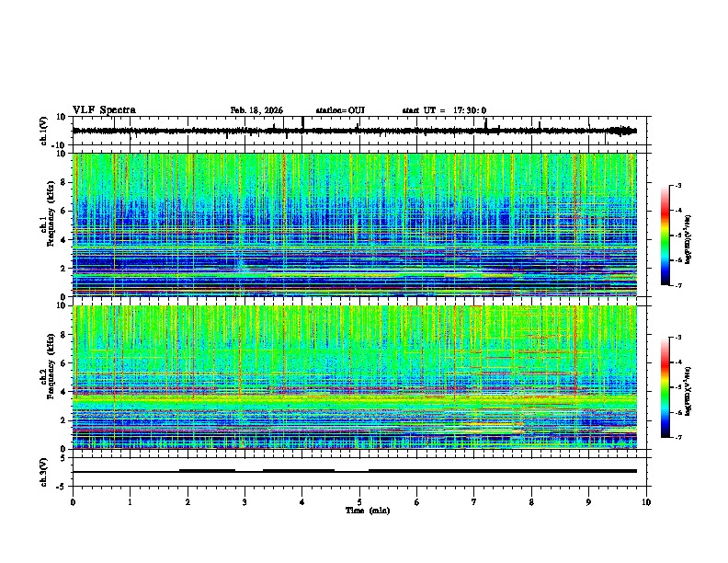This screenshot has width=728, height=563.
Task: Click the ch.2 colorbar log(PSD) unit label
Action: click(x=688, y=392)
